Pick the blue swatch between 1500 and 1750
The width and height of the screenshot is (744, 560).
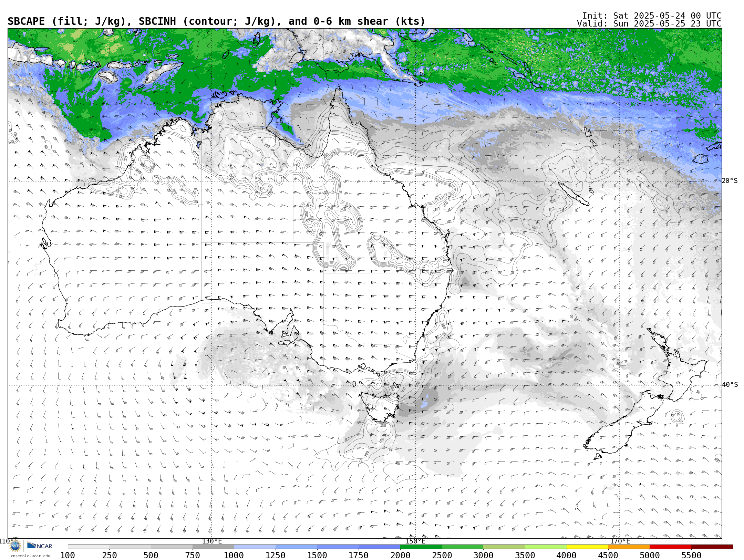338,547
